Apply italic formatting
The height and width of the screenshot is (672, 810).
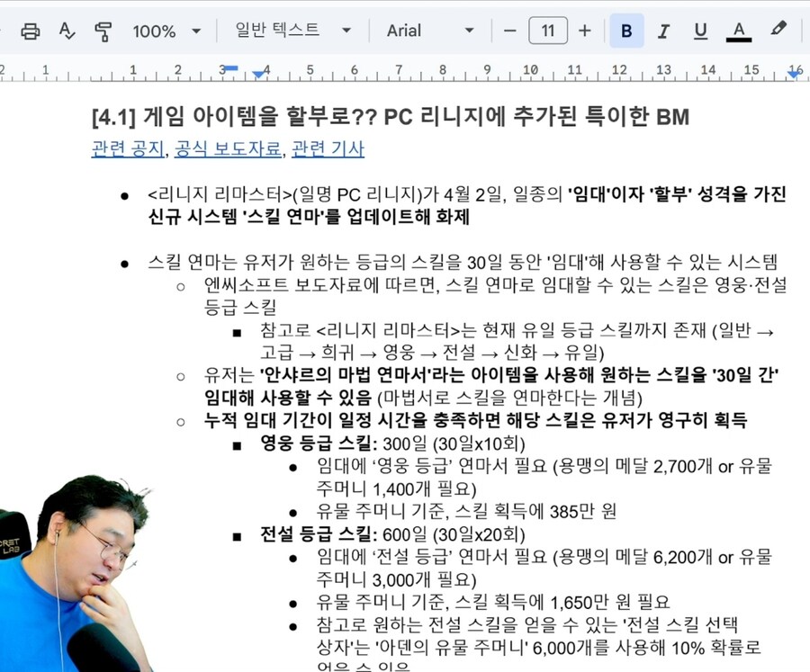click(x=663, y=30)
